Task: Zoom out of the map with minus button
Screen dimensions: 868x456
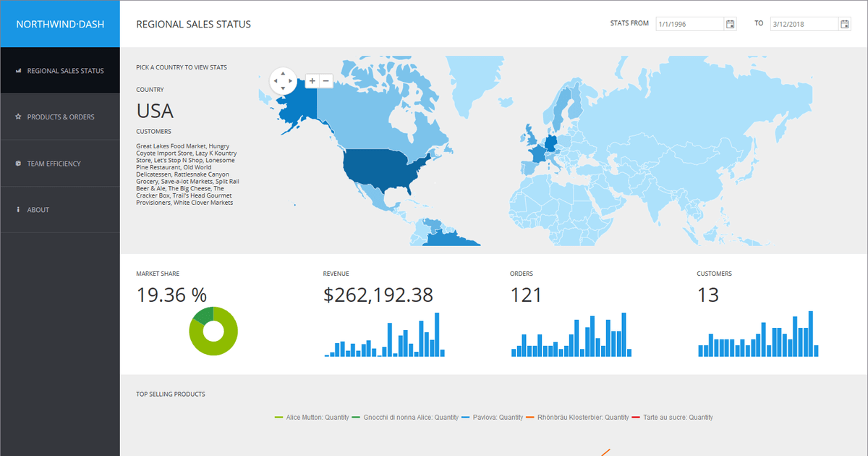Action: [x=325, y=81]
